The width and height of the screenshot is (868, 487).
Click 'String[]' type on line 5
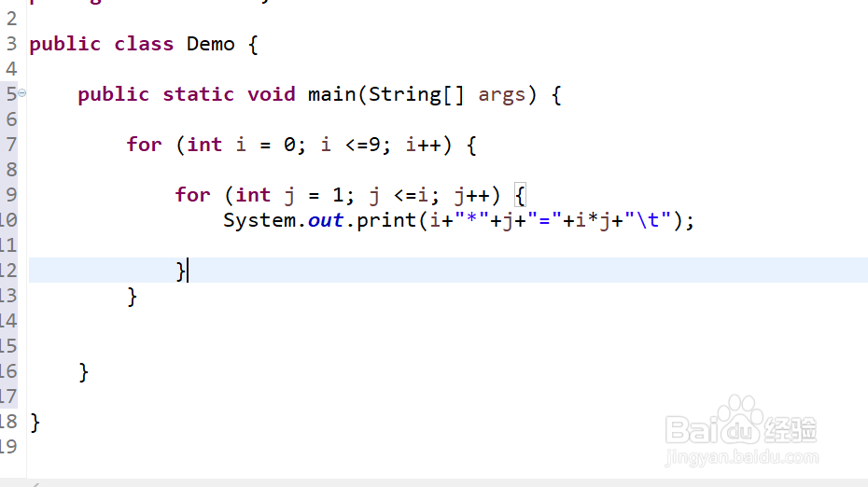point(416,94)
